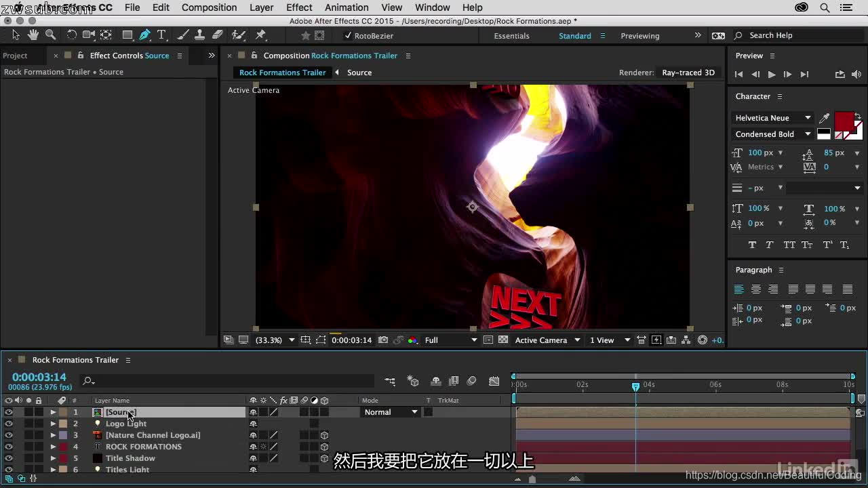The width and height of the screenshot is (868, 488).
Task: Enable frame blending for timeline
Action: click(x=454, y=382)
